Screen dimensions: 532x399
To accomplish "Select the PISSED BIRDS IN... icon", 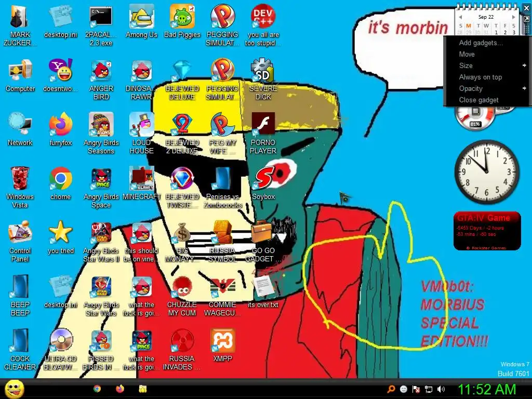I will [101, 349].
